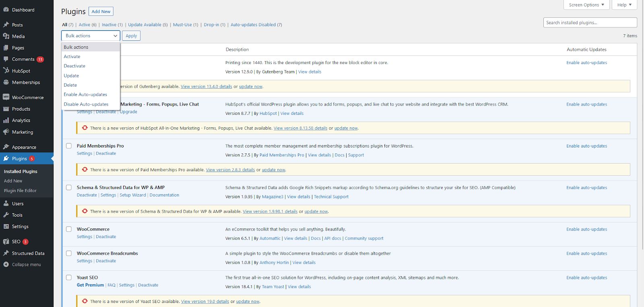
Task: Select the WooCommerce plugin checkbox
Action: pyautogui.click(x=69, y=229)
